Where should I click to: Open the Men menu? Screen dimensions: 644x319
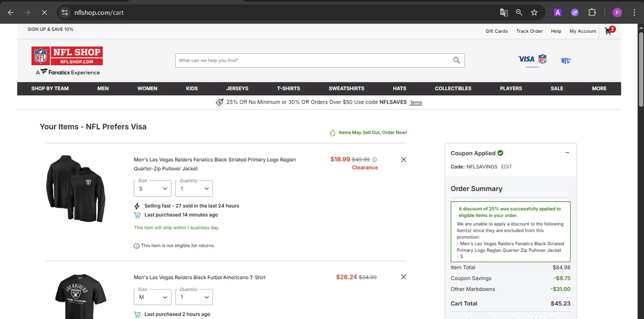coord(103,88)
